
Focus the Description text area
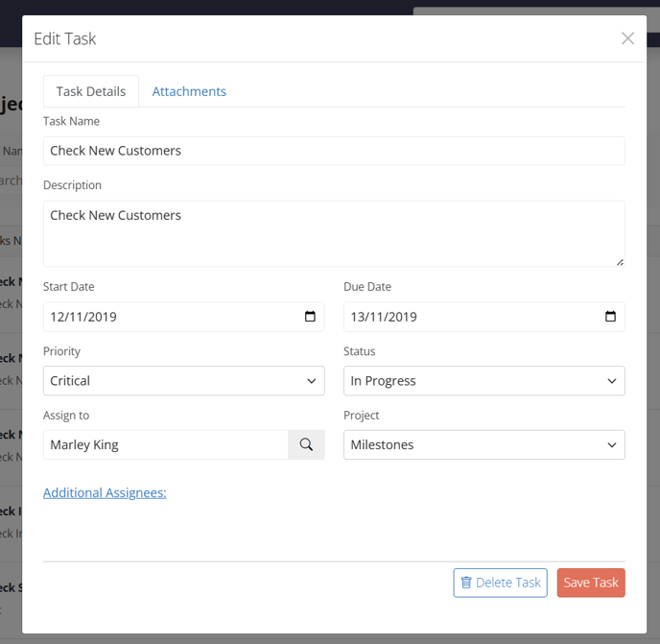(334, 233)
